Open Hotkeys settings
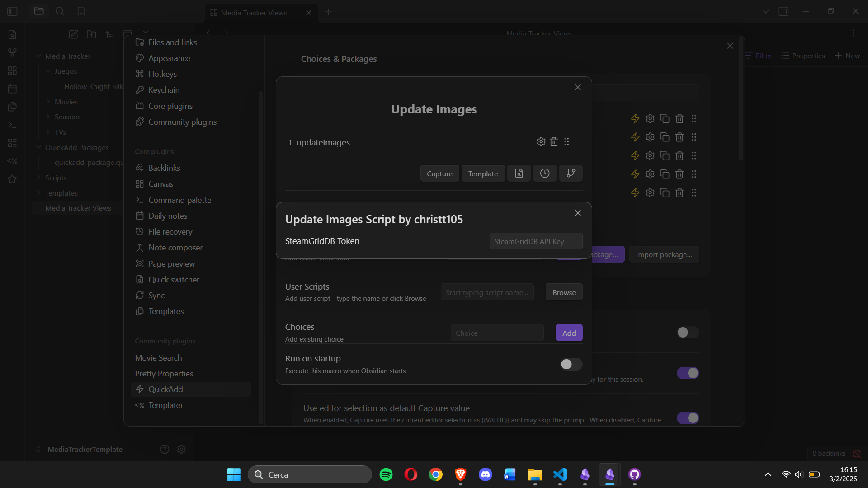The width and height of the screenshot is (868, 488). tap(162, 74)
